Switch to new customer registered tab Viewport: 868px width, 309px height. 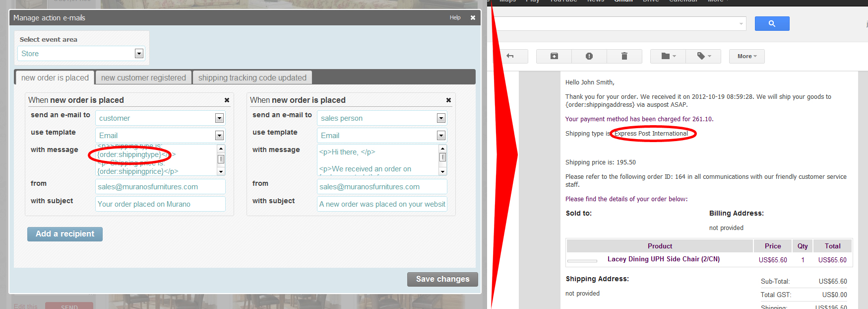[143, 77]
